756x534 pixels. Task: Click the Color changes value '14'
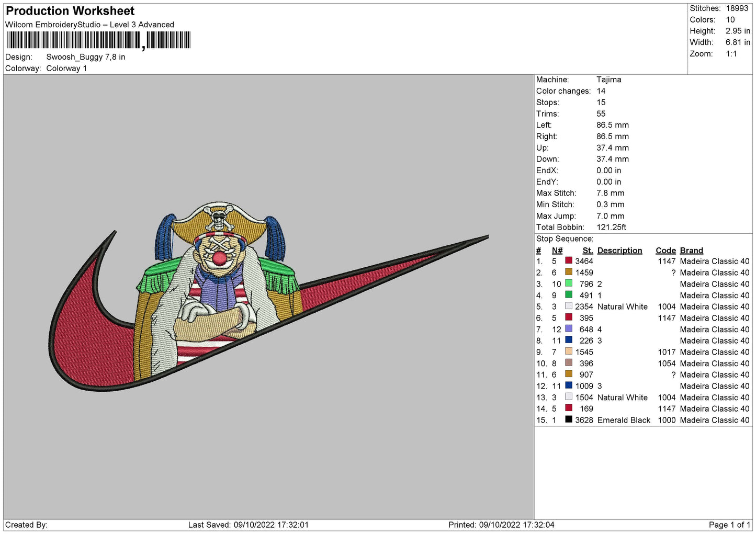[601, 91]
